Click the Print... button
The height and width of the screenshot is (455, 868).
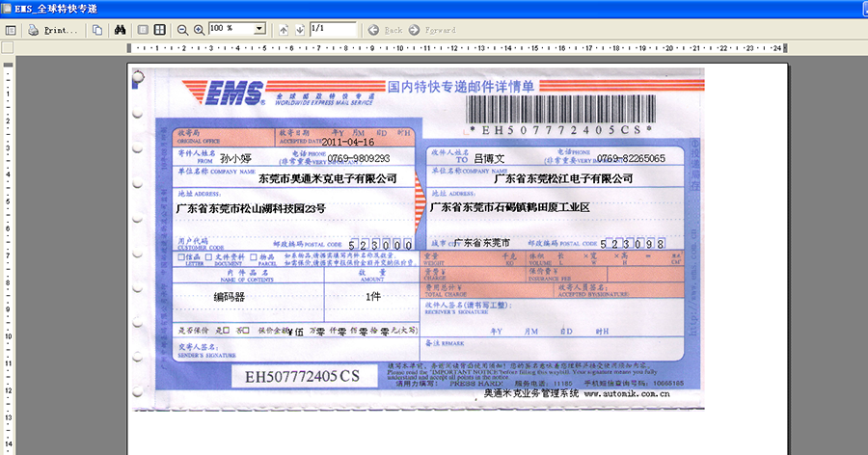(53, 30)
